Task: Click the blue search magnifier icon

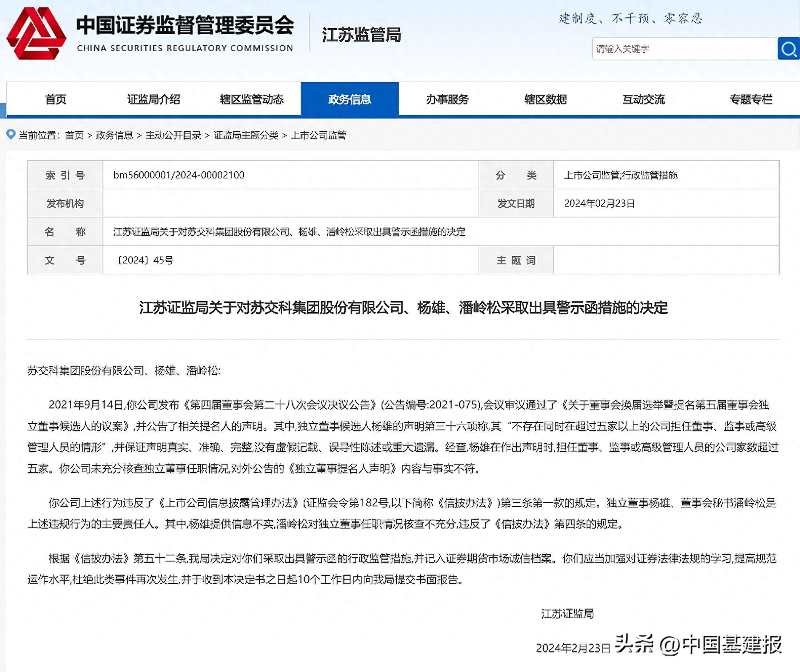Action: pyautogui.click(x=788, y=49)
